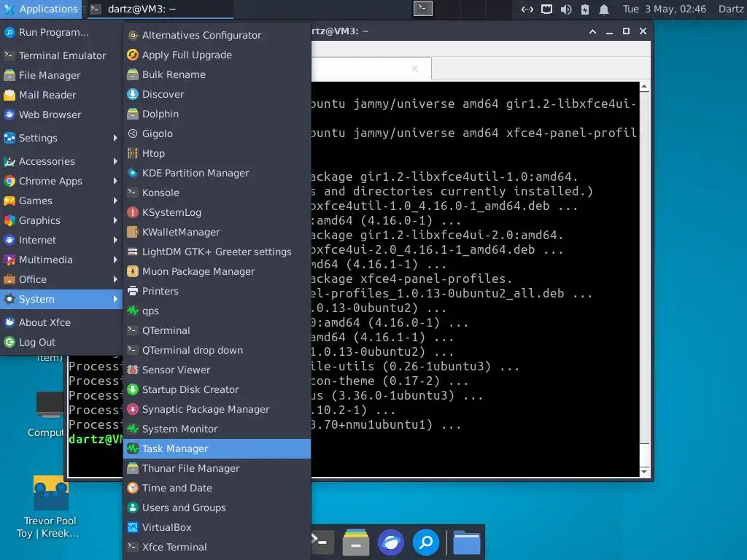Launch KDE Partition Manager
The image size is (747, 560).
[217, 173]
